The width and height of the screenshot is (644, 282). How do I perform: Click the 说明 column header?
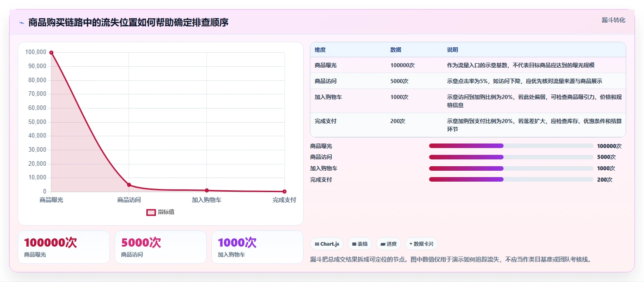(x=453, y=50)
